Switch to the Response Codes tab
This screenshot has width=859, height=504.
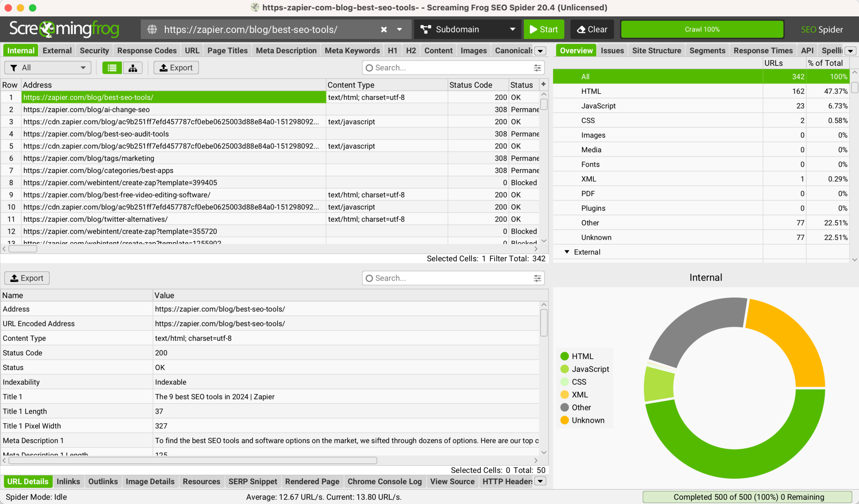point(147,50)
